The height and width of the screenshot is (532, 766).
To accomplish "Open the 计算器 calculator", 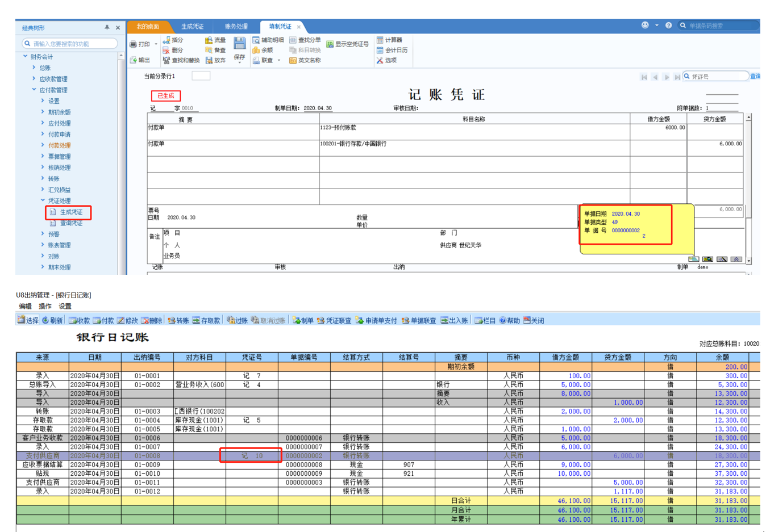I will (389, 40).
